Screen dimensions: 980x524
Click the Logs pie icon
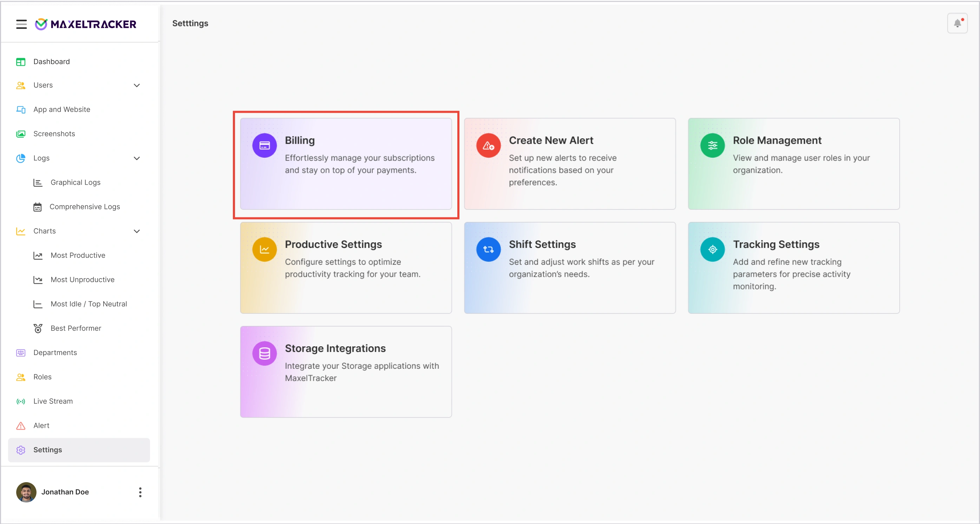click(x=20, y=158)
